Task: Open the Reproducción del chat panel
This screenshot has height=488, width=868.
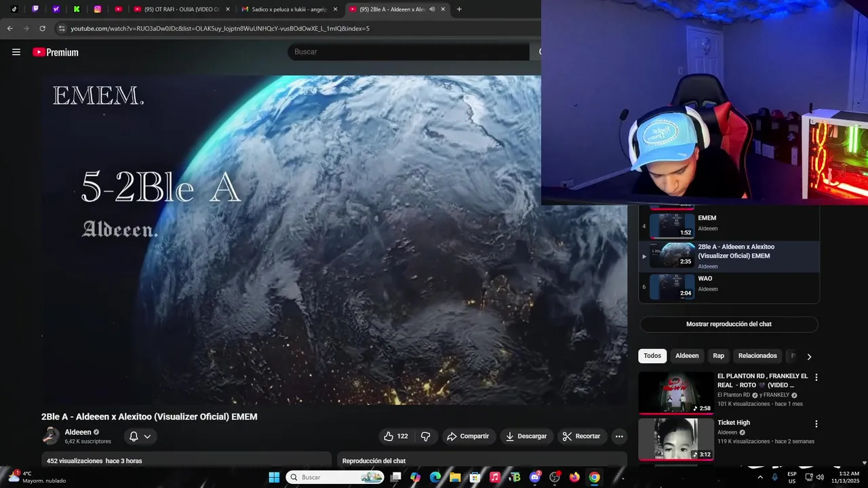Action: 482,460
